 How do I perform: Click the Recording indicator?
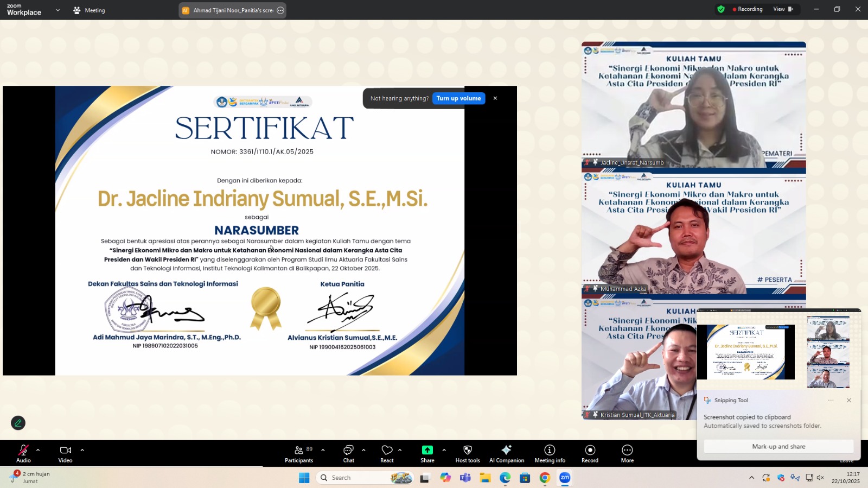(748, 9)
